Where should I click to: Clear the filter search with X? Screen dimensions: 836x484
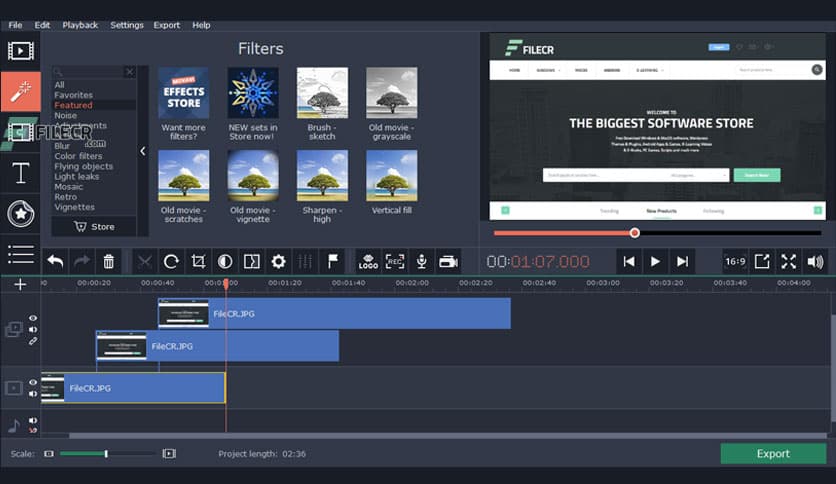pos(130,71)
